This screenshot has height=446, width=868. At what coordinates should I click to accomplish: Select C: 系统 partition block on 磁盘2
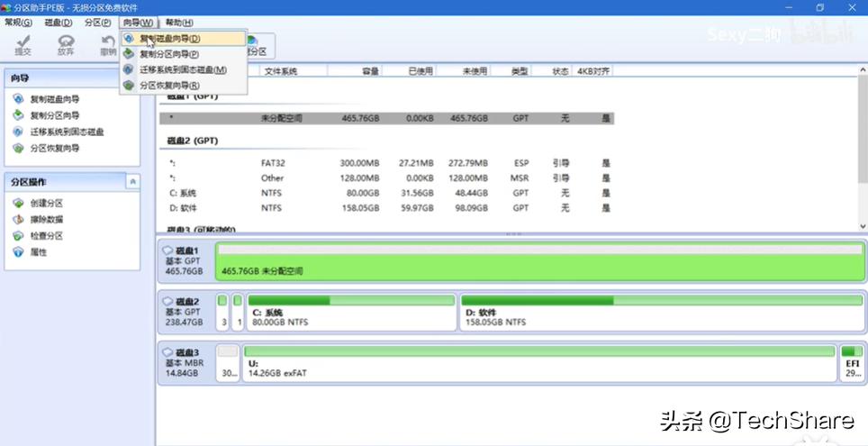tap(351, 312)
